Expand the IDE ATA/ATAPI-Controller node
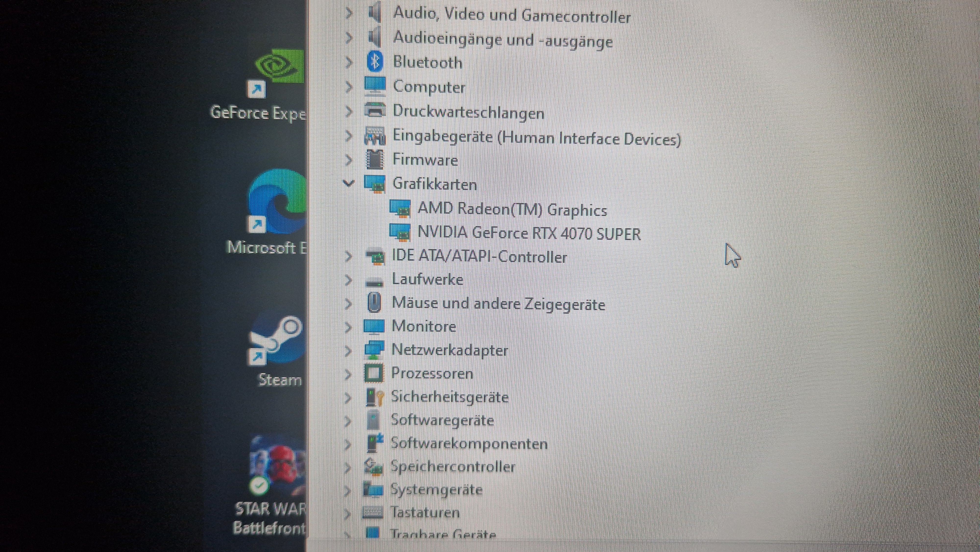 pyautogui.click(x=348, y=257)
